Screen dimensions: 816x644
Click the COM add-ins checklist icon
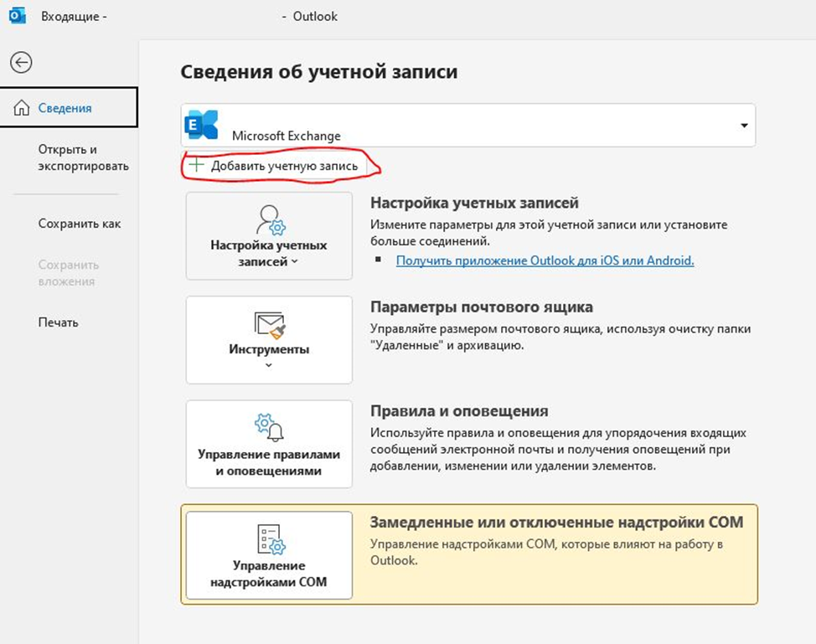point(271,539)
